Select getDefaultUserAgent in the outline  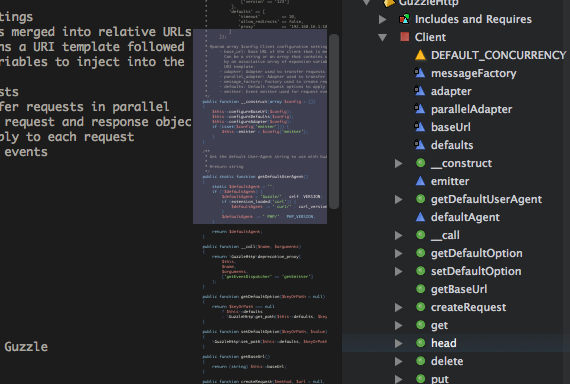(x=486, y=199)
